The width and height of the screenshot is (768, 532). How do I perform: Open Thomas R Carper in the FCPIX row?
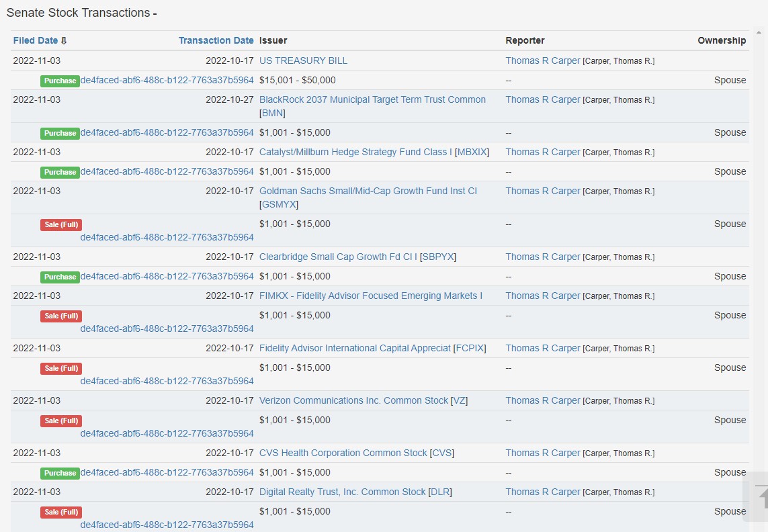click(x=543, y=349)
